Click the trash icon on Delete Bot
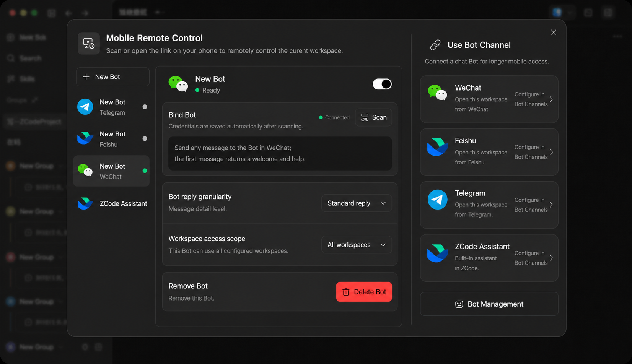This screenshot has height=364, width=632. (346, 292)
